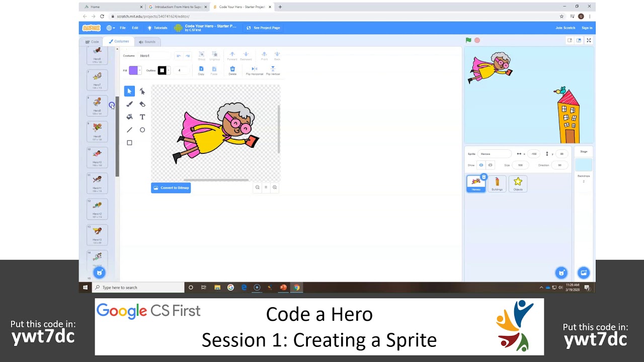Screen dimensions: 644x362
Task: Flip the costume horizontally
Action: coord(254,70)
